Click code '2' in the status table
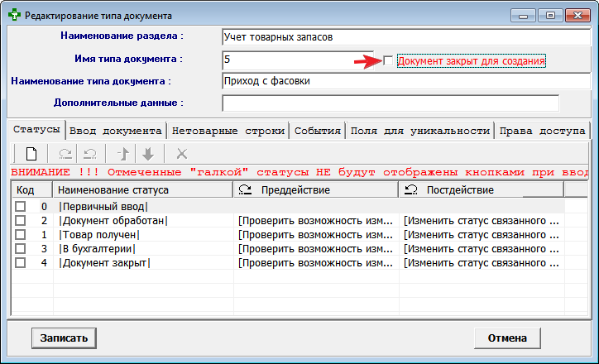 (x=45, y=221)
